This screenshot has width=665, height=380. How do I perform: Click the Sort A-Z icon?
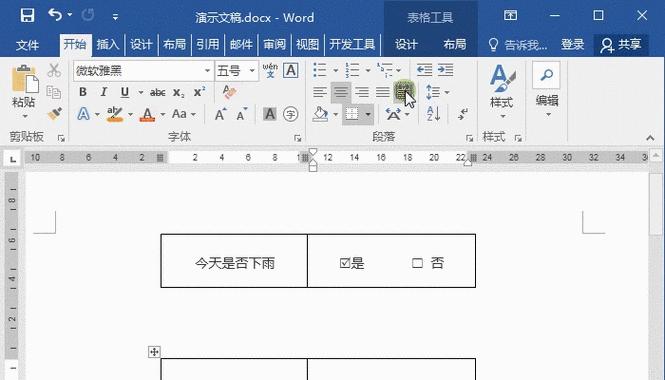point(433,114)
